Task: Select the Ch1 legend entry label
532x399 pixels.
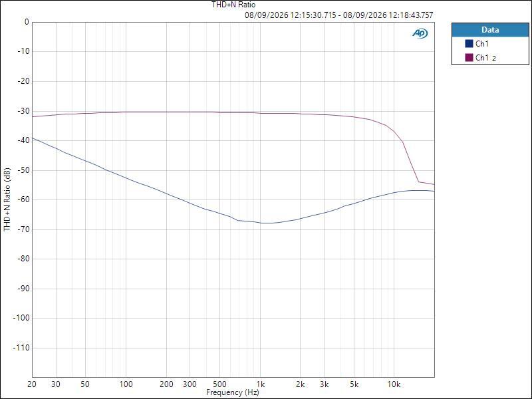Action: [x=481, y=43]
